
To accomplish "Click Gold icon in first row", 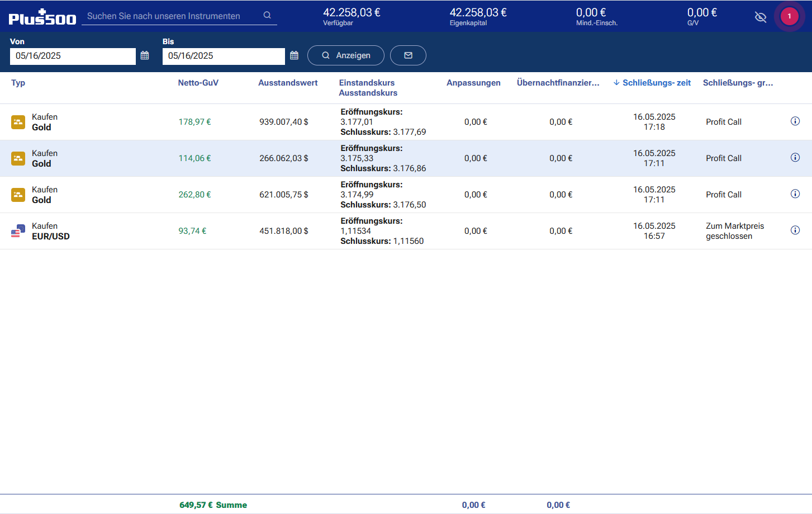I will pyautogui.click(x=18, y=122).
